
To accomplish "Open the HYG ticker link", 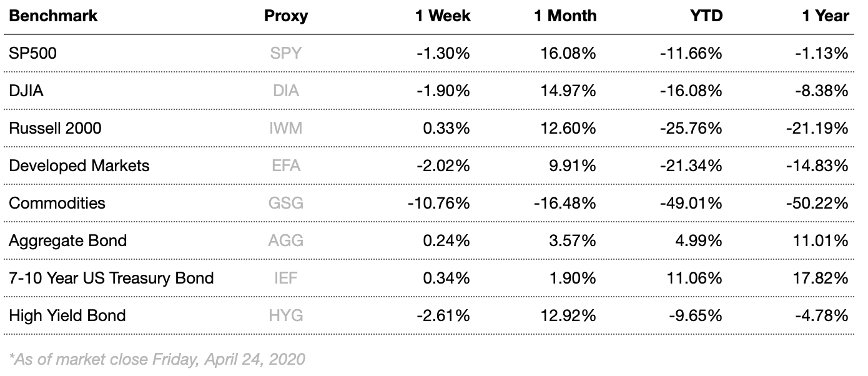I will coord(286,315).
